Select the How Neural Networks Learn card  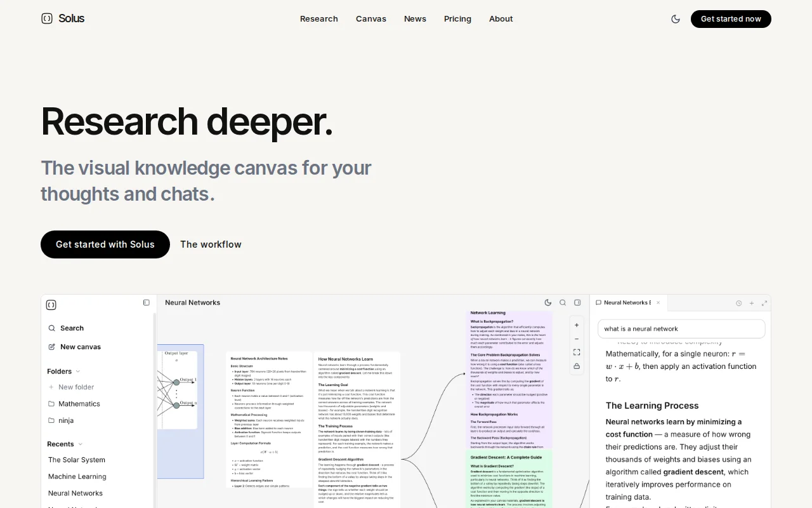point(357,430)
